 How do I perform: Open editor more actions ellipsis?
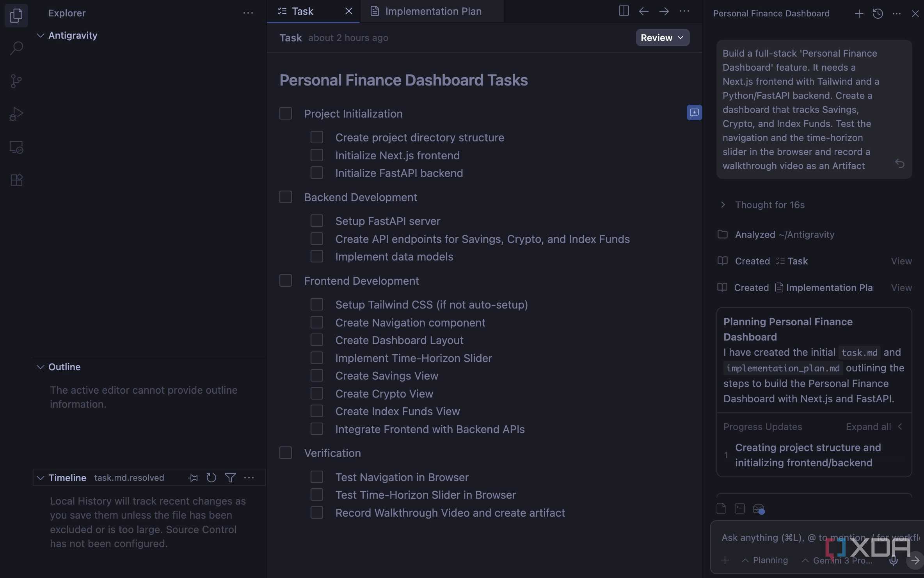(x=684, y=11)
